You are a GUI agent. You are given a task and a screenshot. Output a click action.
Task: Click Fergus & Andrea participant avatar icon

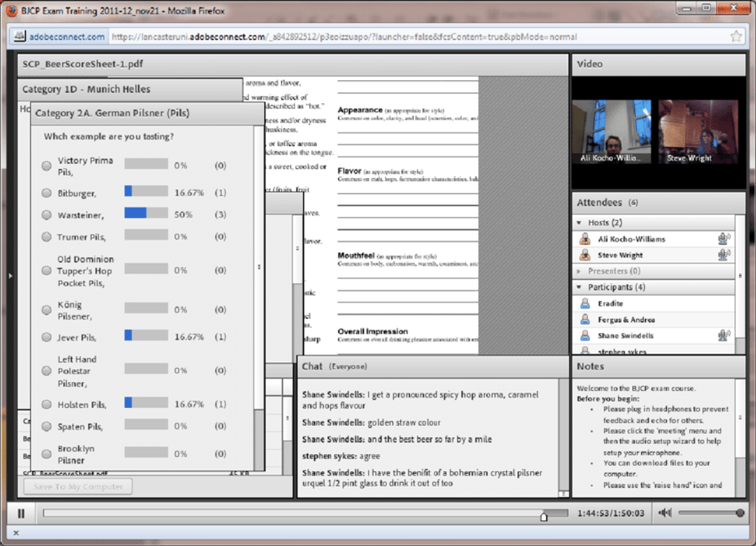pyautogui.click(x=585, y=320)
